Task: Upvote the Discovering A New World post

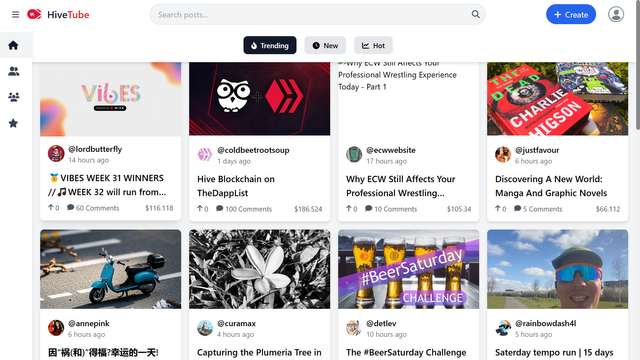Action: point(498,209)
